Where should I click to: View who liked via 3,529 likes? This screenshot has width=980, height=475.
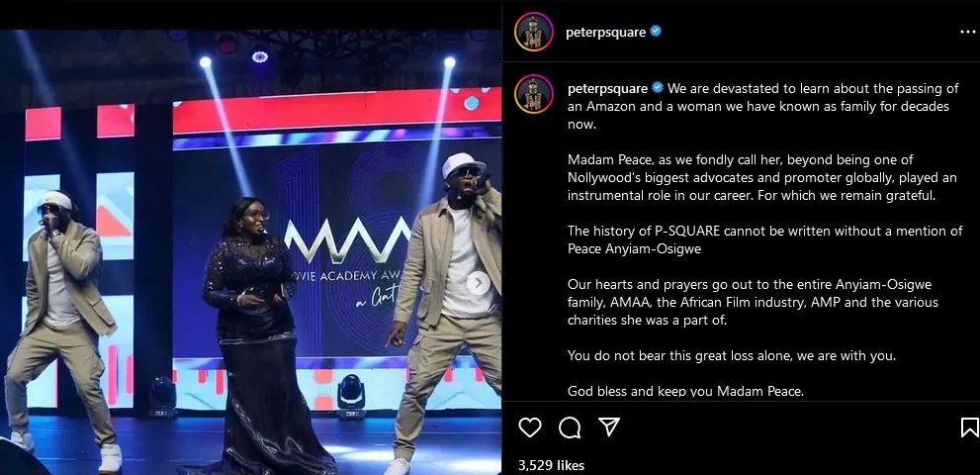tap(551, 466)
